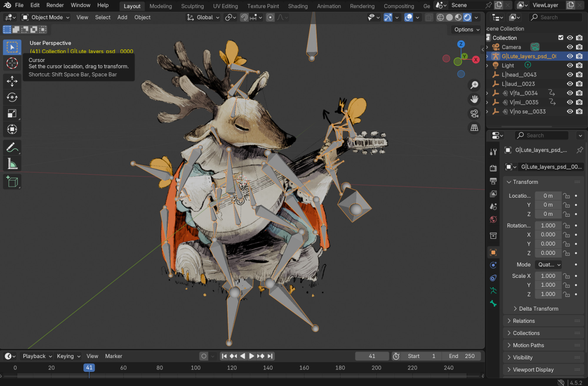The width and height of the screenshot is (588, 386).
Task: Click the Scale X value field
Action: (548, 276)
